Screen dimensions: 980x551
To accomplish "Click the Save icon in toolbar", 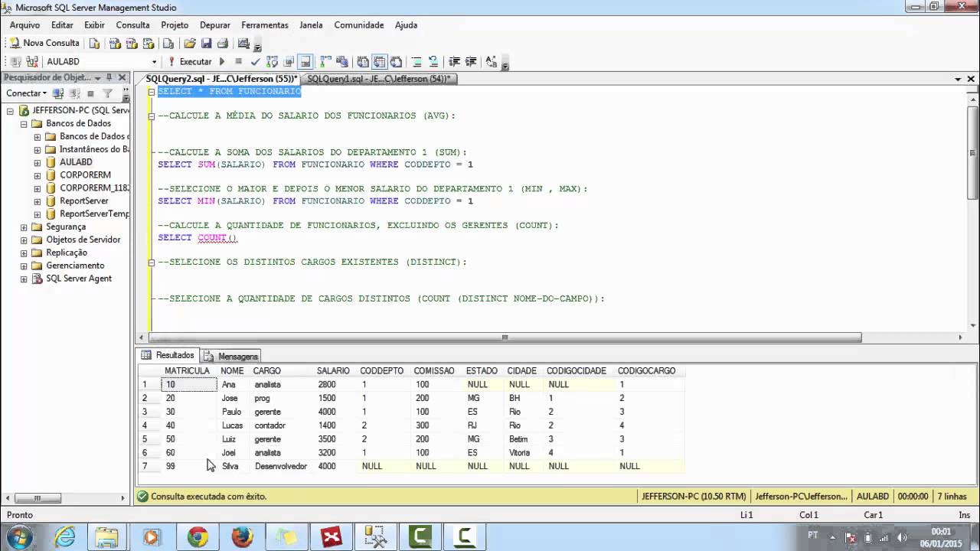I will [207, 43].
